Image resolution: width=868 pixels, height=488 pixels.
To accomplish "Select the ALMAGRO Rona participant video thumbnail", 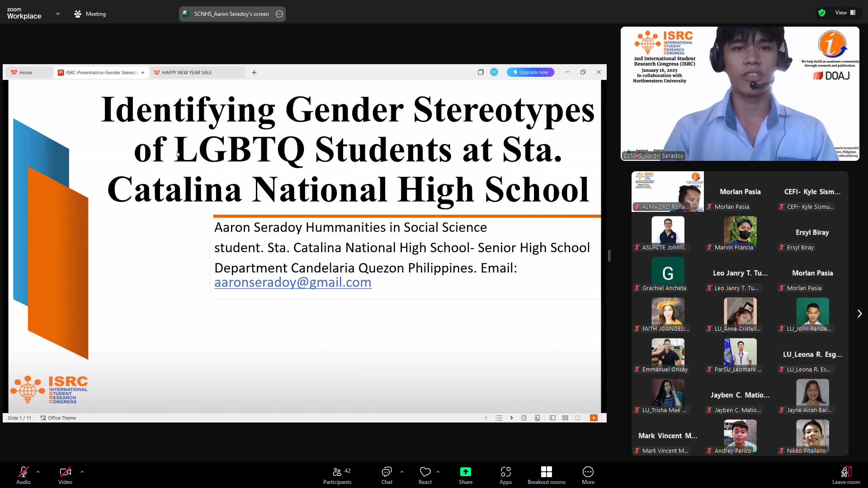I will coord(667,192).
